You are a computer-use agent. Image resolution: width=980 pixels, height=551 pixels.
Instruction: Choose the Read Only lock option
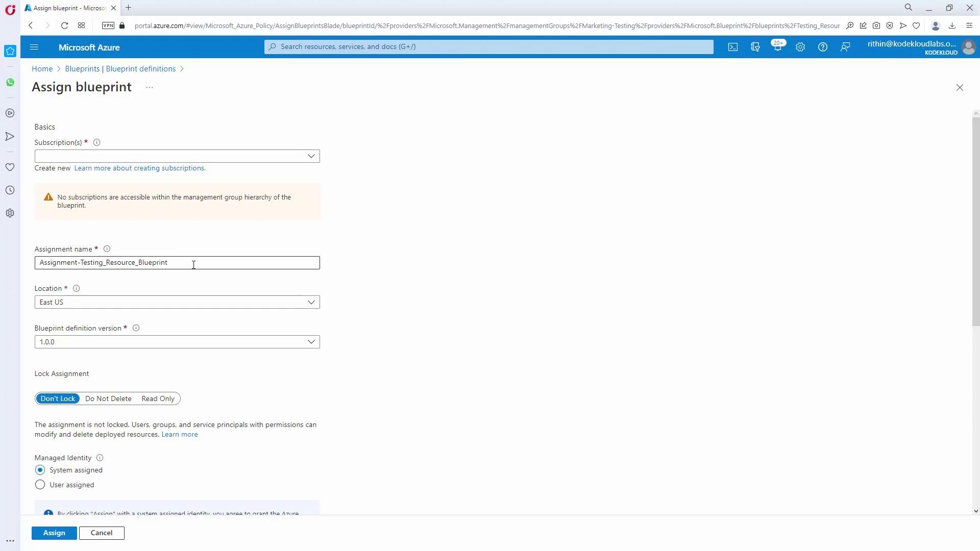(158, 398)
